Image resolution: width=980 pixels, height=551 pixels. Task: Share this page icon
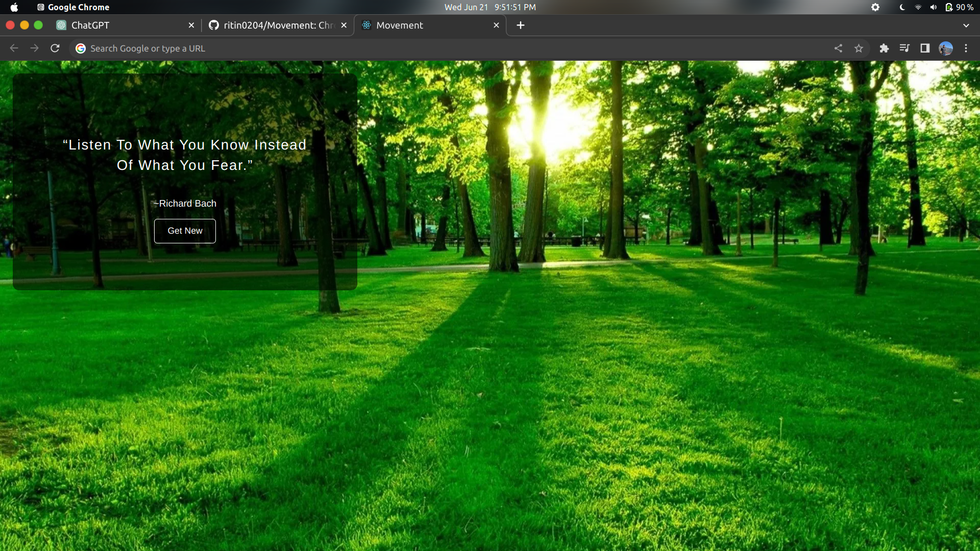(838, 48)
